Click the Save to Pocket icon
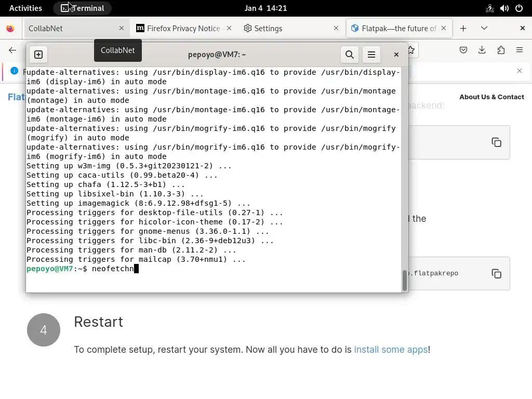532x399 pixels. pyautogui.click(x=463, y=50)
